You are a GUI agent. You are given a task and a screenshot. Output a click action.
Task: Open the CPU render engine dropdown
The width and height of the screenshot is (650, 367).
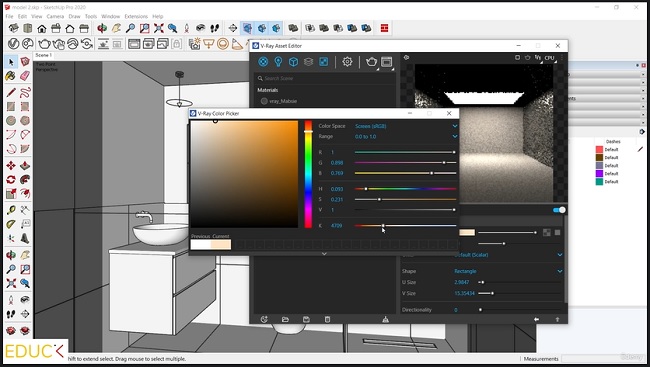(x=551, y=58)
